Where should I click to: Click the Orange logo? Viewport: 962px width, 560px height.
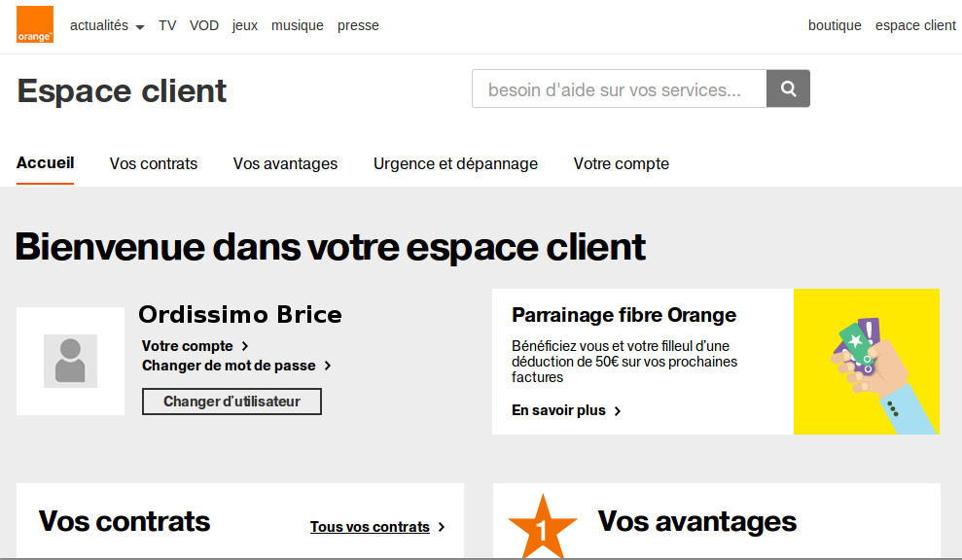[x=35, y=24]
